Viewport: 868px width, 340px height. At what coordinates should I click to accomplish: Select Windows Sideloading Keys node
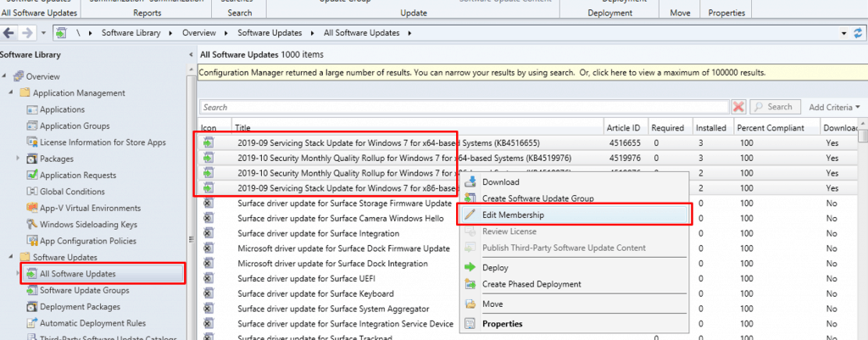click(88, 225)
